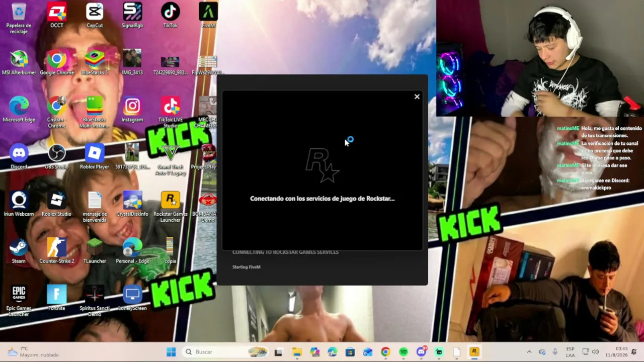Select the BlueStacks Multi-Instance desktop icon
This screenshot has width=644, height=362.
[x=95, y=113]
